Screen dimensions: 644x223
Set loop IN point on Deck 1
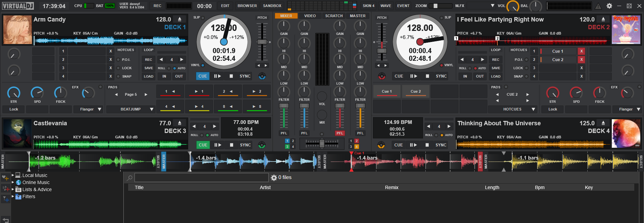coord(164,76)
